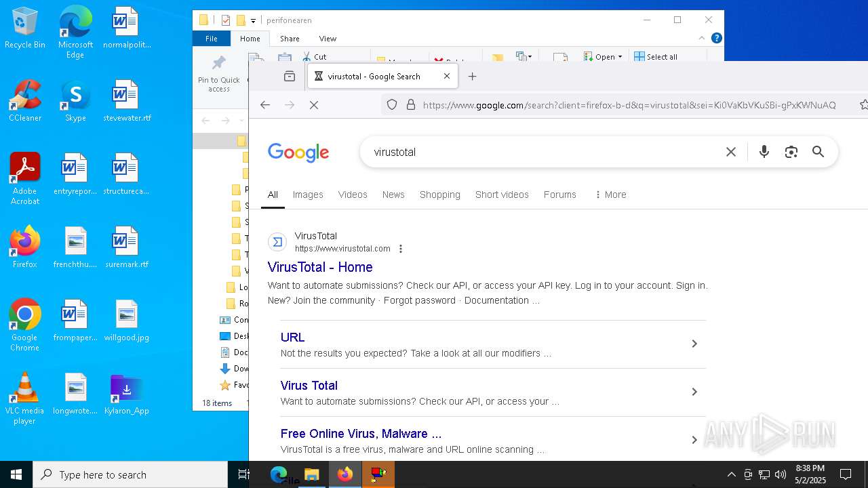Clear the Google search box with X

click(731, 152)
